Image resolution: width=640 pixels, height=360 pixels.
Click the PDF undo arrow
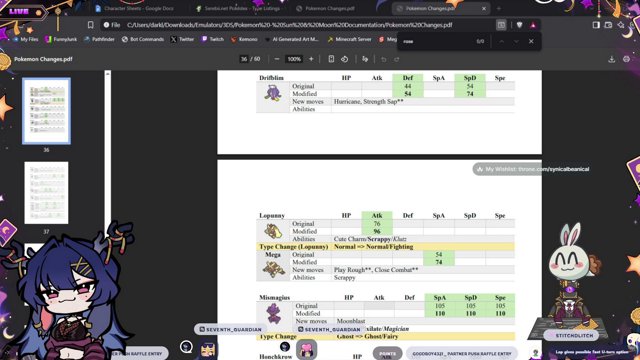pos(384,59)
